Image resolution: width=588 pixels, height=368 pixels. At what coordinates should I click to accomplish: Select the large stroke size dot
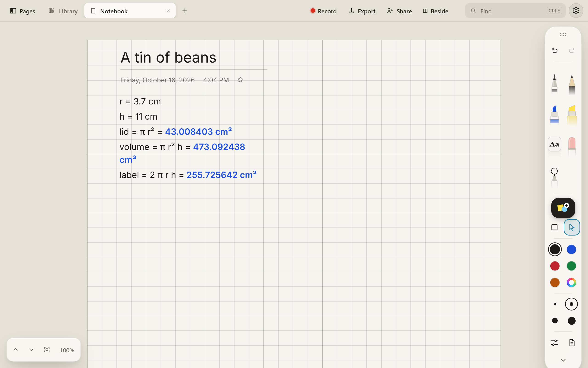555,321
